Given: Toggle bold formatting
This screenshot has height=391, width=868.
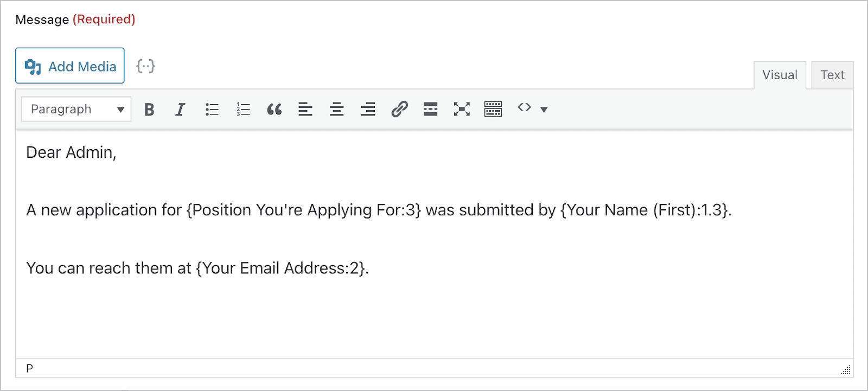Looking at the screenshot, I should click(149, 109).
